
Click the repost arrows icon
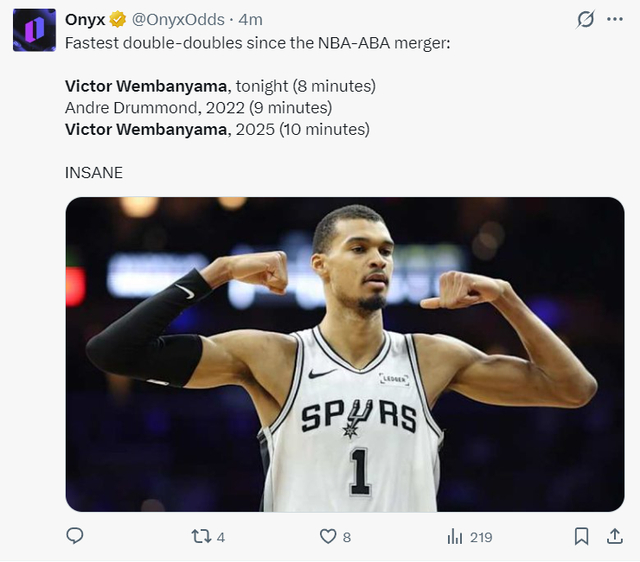click(201, 537)
